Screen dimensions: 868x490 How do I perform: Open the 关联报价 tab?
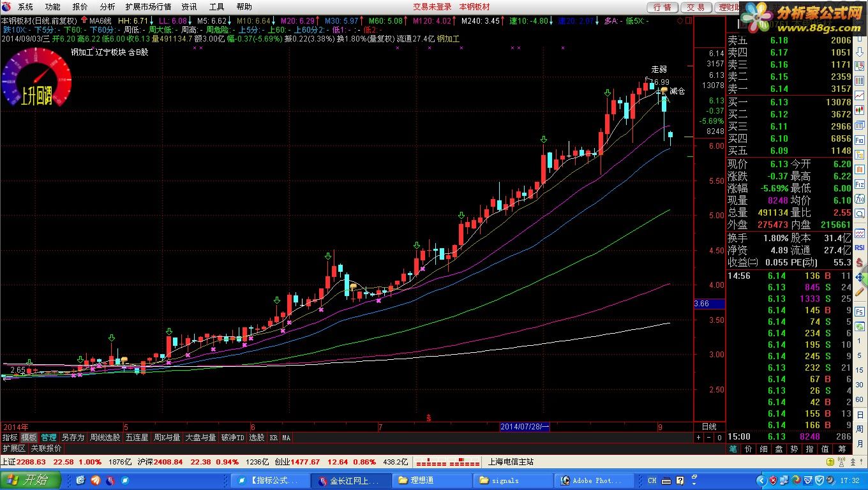46,449
